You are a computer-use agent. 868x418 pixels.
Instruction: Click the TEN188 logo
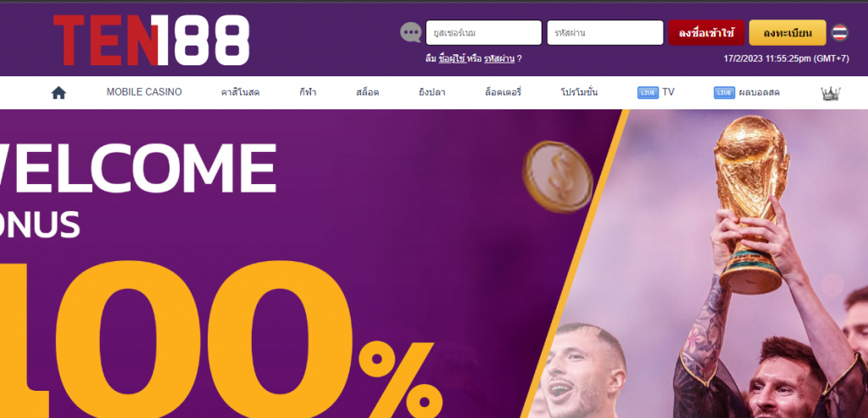point(152,41)
